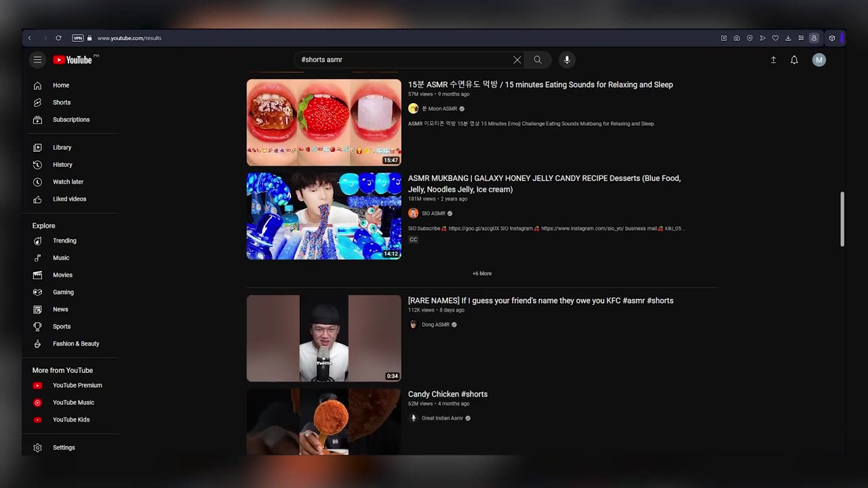This screenshot has height=488, width=868.
Task: Open the SIO ASMR channel avatar
Action: (413, 213)
